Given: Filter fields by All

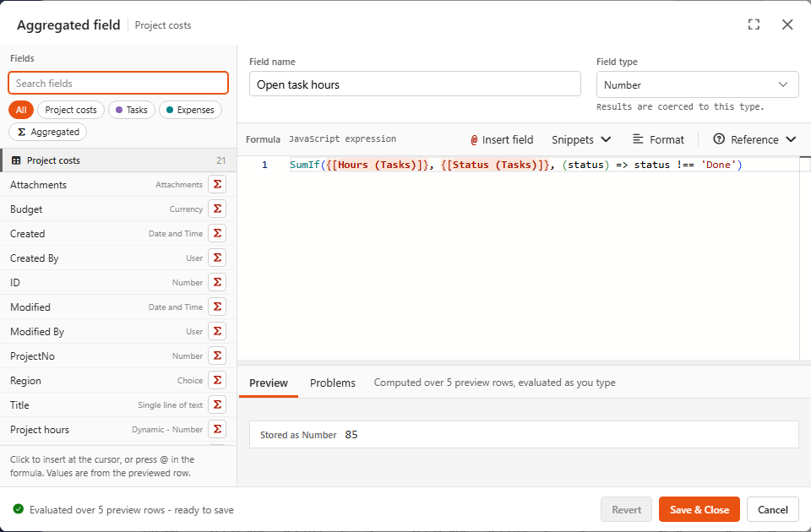Looking at the screenshot, I should (x=21, y=110).
